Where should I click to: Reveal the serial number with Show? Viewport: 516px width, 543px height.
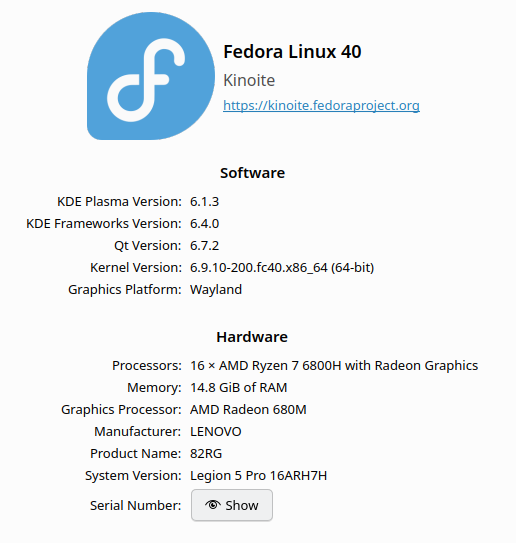[232, 505]
